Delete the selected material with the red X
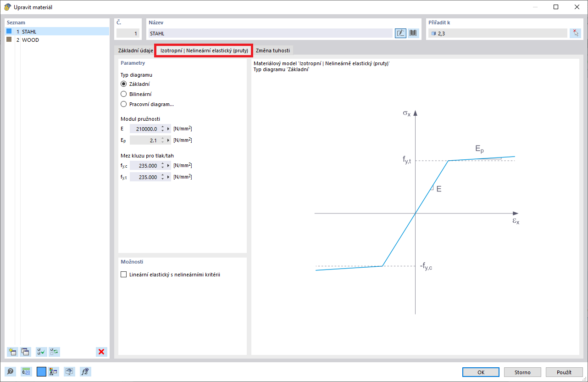The height and width of the screenshot is (382, 588). point(101,352)
